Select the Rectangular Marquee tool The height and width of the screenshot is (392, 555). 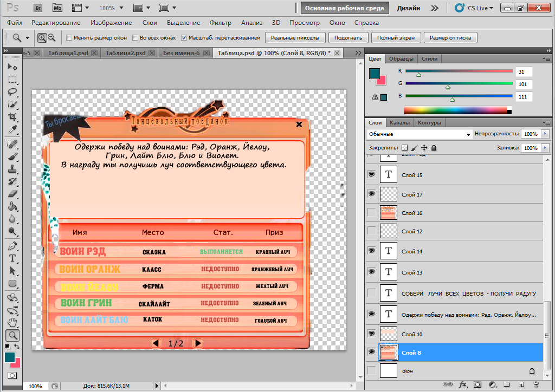[12, 80]
